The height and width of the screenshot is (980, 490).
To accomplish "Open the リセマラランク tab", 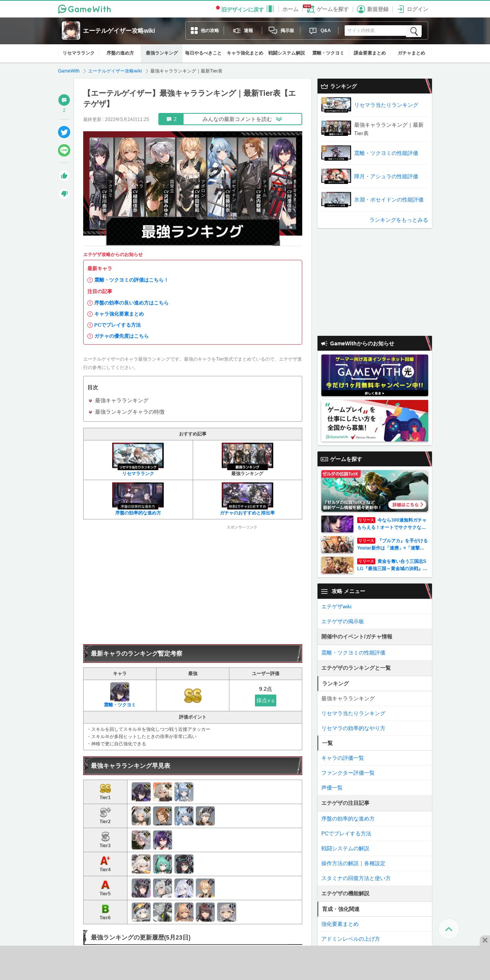I will (x=79, y=53).
